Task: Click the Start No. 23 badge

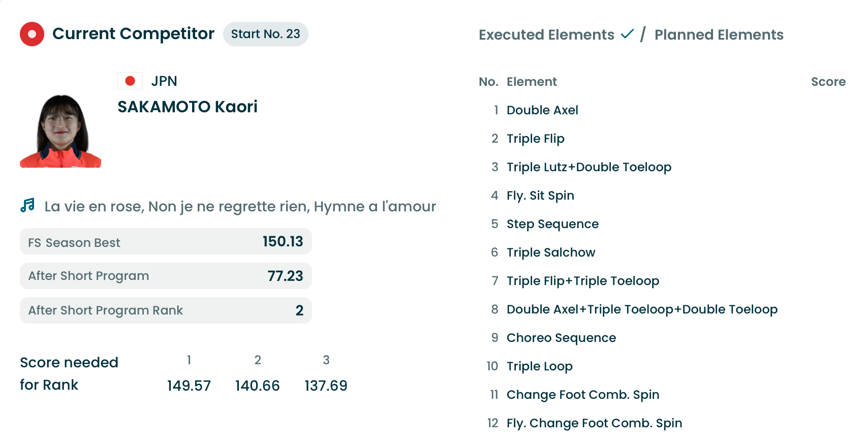Action: (265, 34)
